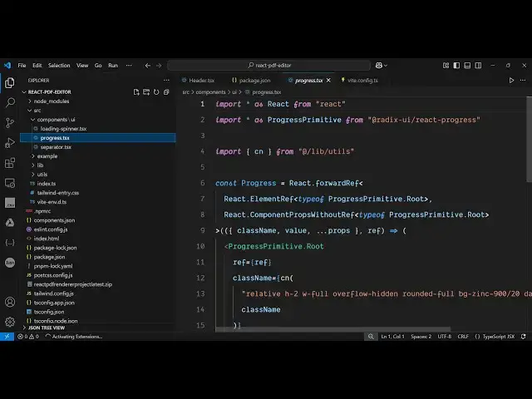Open the Copilot chat icon
532x399 pixels.
[x=379, y=66]
